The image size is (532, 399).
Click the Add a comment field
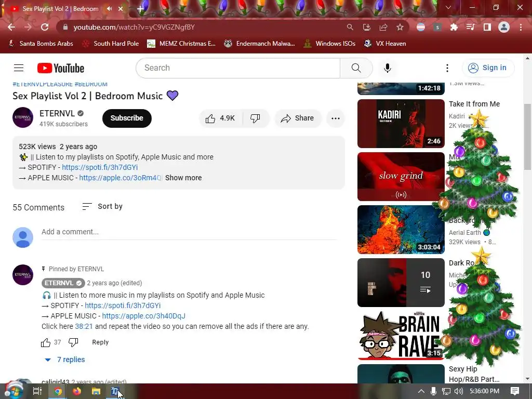[189, 232]
